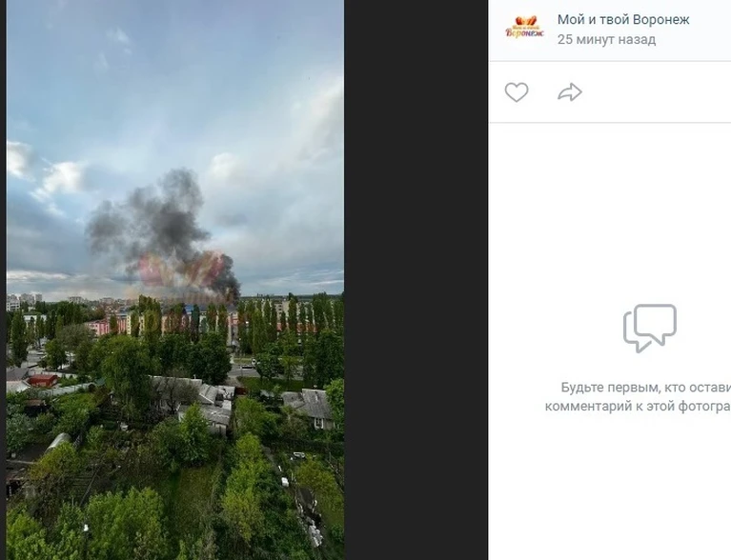
Task: Click the road visible between the trees
Action: click(x=245, y=371)
